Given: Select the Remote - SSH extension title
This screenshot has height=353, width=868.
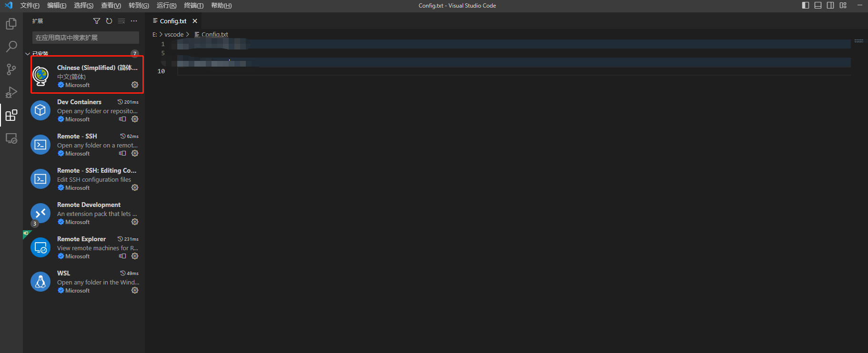Looking at the screenshot, I should [x=77, y=136].
